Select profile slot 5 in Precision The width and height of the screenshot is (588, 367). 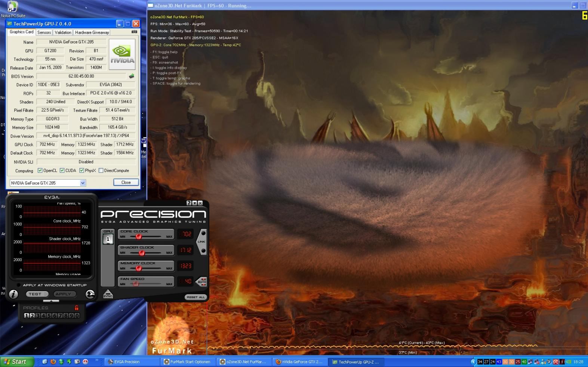49,315
